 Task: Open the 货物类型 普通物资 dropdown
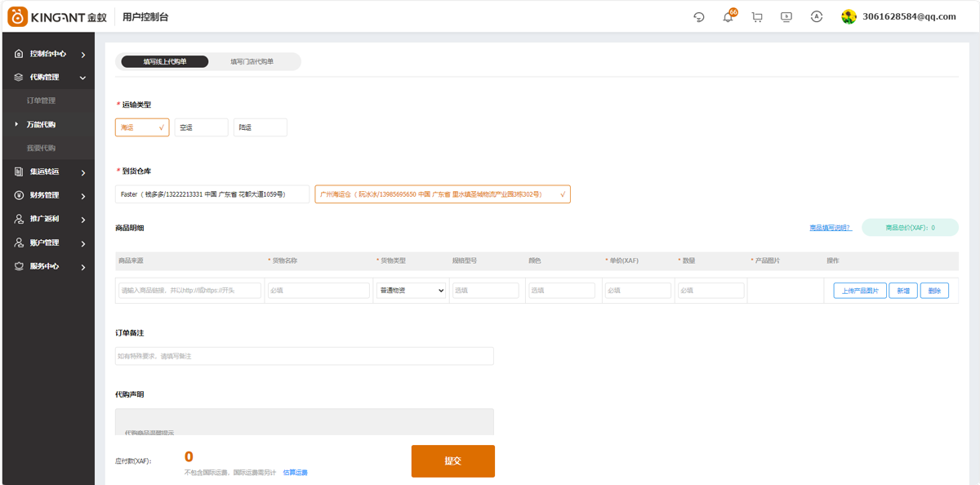click(x=411, y=291)
